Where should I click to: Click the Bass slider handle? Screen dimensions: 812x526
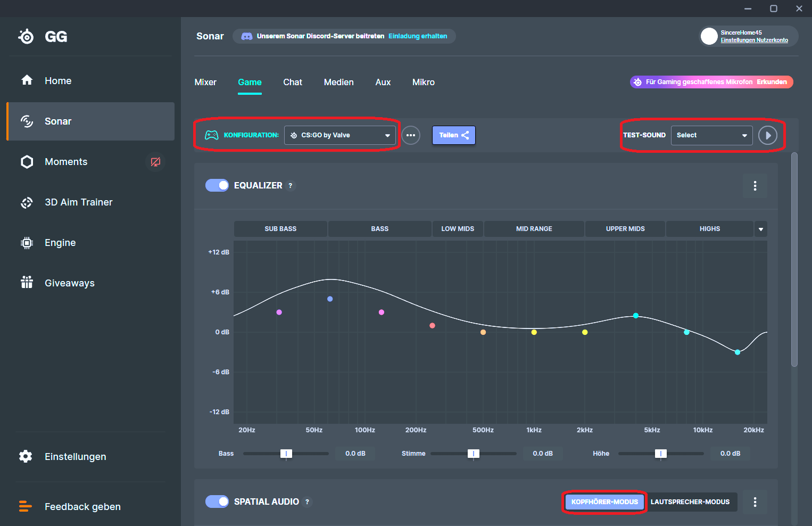(x=286, y=454)
